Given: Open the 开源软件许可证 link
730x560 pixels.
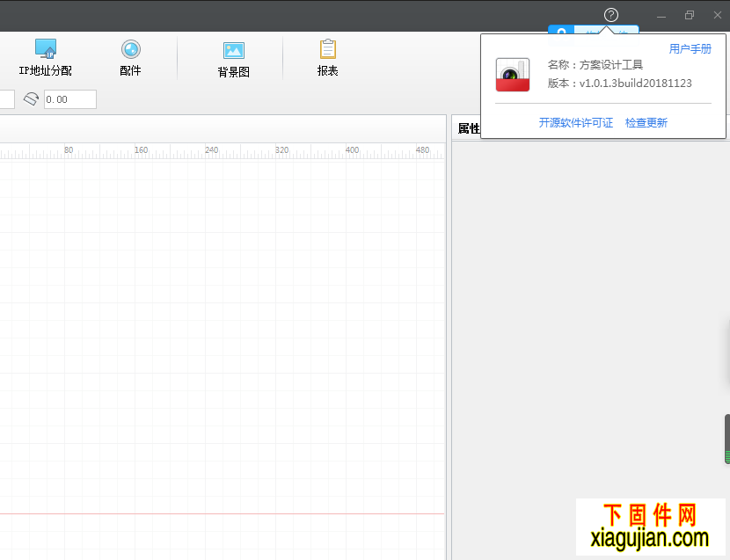Looking at the screenshot, I should 576,123.
